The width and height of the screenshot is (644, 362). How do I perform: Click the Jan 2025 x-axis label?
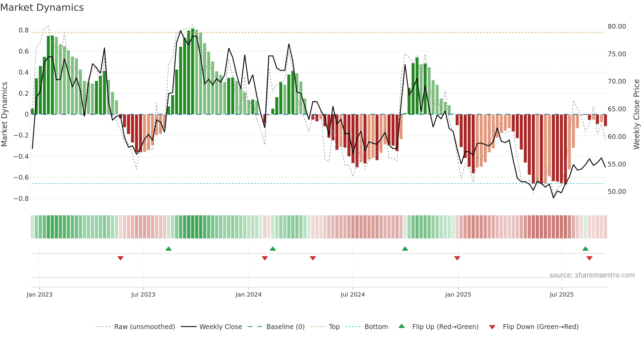click(x=458, y=294)
